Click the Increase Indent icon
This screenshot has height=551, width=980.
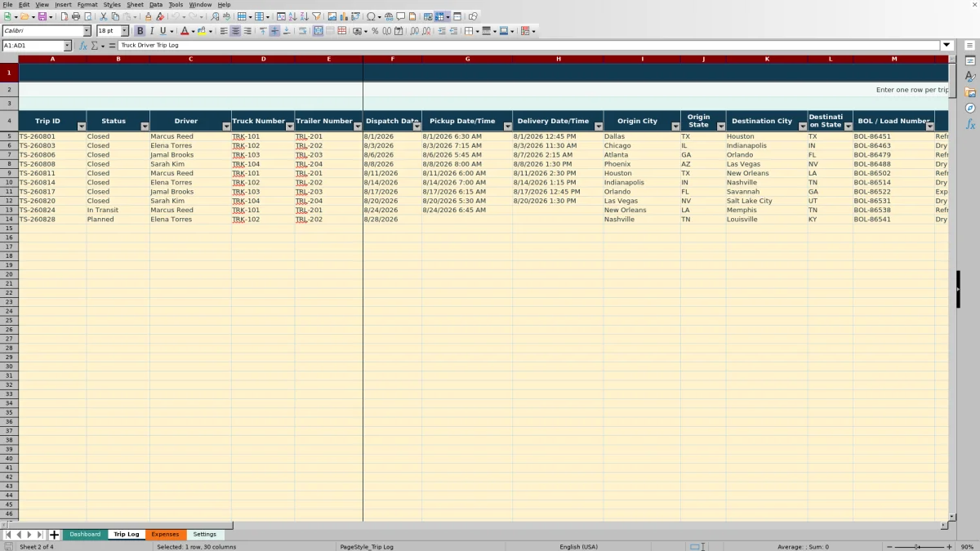tap(442, 31)
